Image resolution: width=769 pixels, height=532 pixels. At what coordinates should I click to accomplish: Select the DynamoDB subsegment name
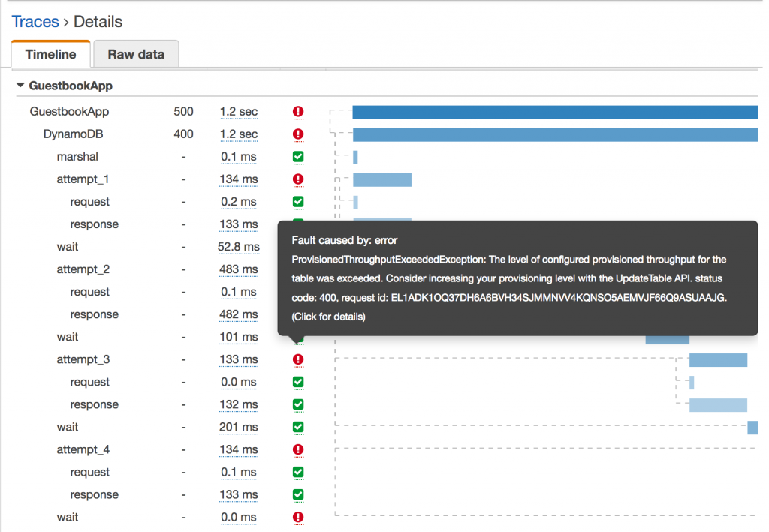(73, 134)
